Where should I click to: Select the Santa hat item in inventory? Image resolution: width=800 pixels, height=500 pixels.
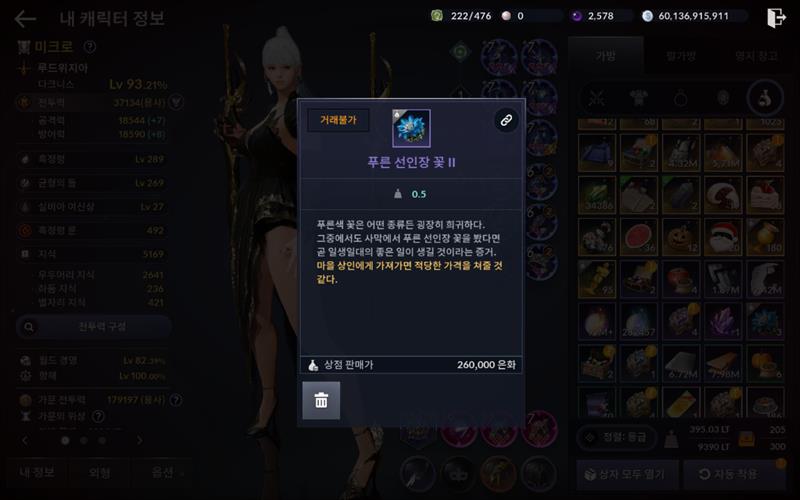coord(723,238)
